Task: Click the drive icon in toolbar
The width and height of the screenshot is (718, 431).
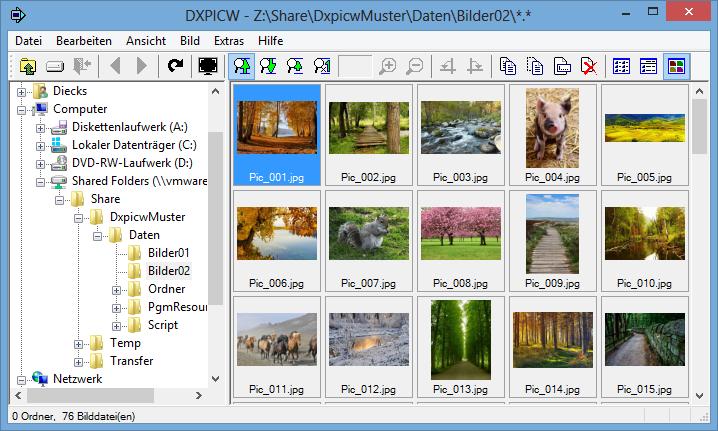Action: 56,66
